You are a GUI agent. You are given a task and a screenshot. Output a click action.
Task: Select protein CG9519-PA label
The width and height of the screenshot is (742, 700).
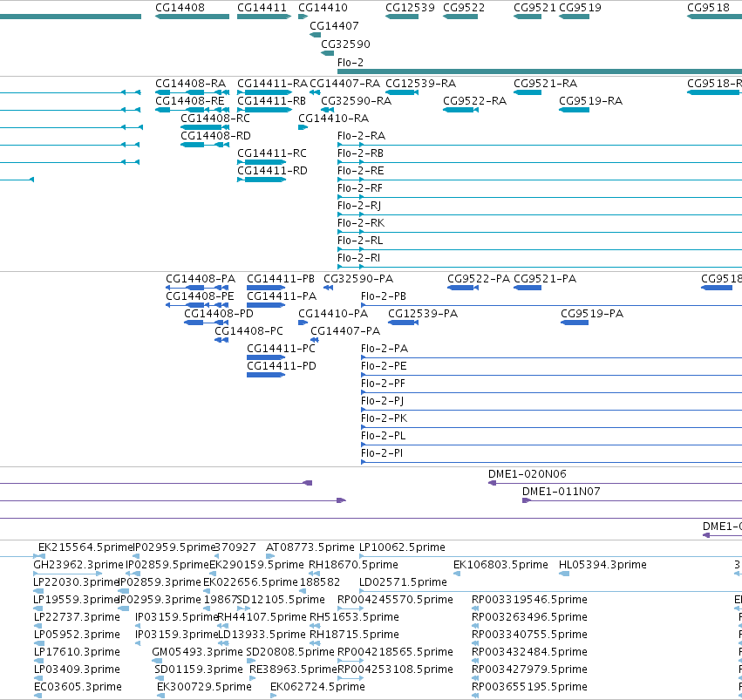click(x=592, y=314)
